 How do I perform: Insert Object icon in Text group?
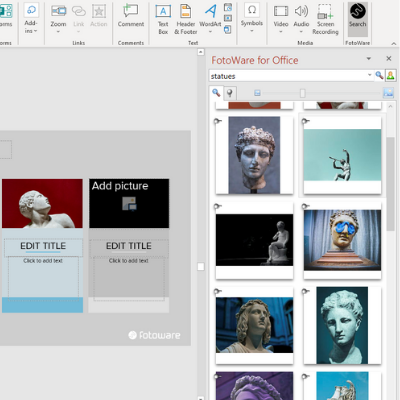(228, 29)
